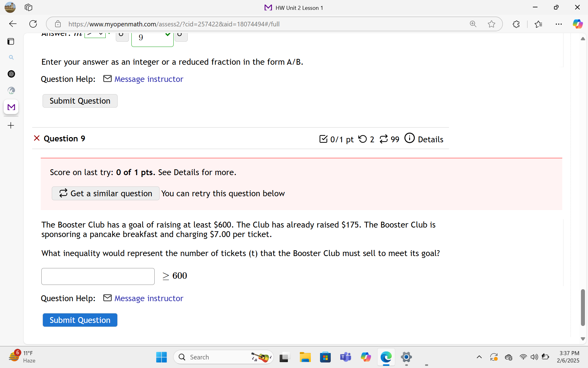The width and height of the screenshot is (588, 368).
Task: Open the sidebar search icon
Action: (11, 57)
